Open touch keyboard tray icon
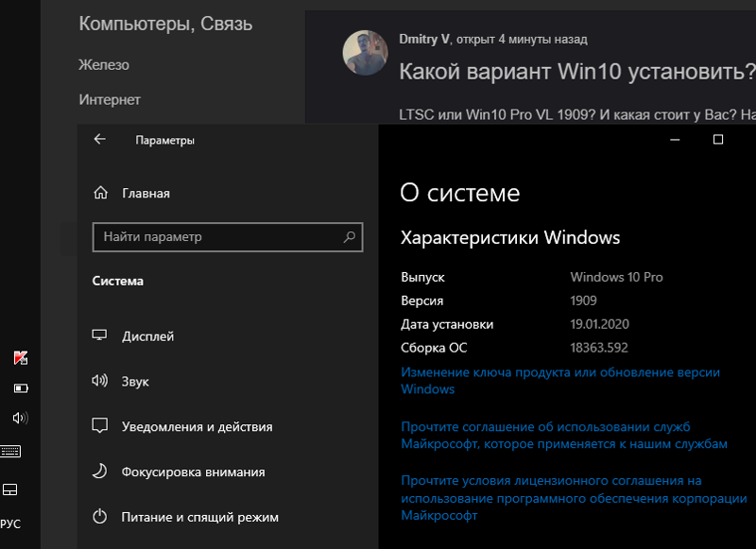The width and height of the screenshot is (756, 549). (10, 451)
